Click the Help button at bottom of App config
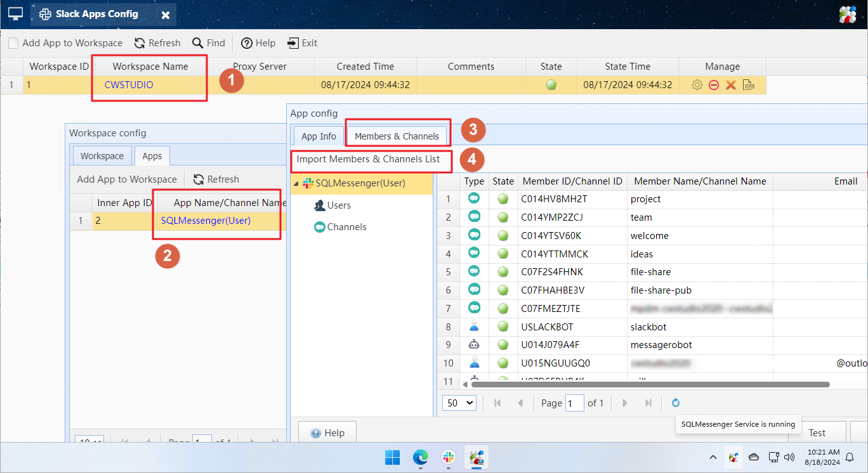The image size is (868, 473). (x=327, y=433)
